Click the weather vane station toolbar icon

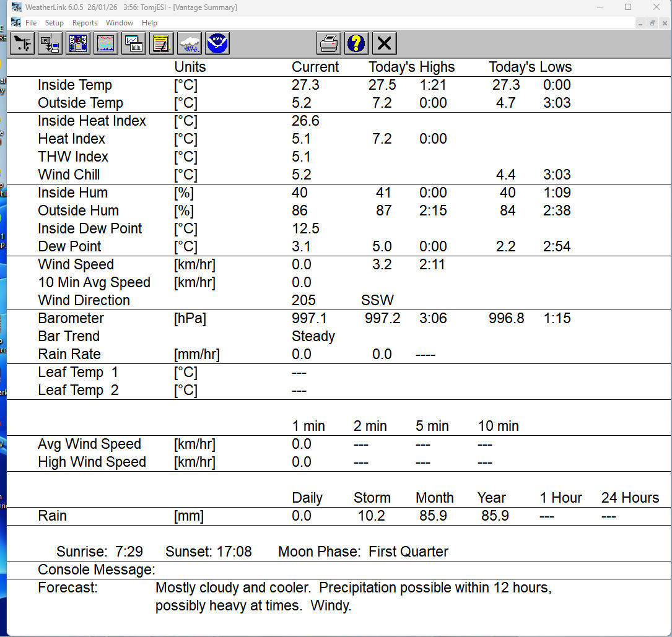(x=22, y=43)
